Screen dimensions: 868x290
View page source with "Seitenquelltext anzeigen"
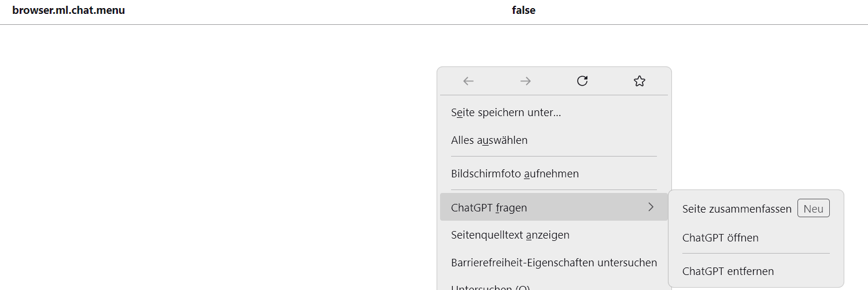(510, 235)
